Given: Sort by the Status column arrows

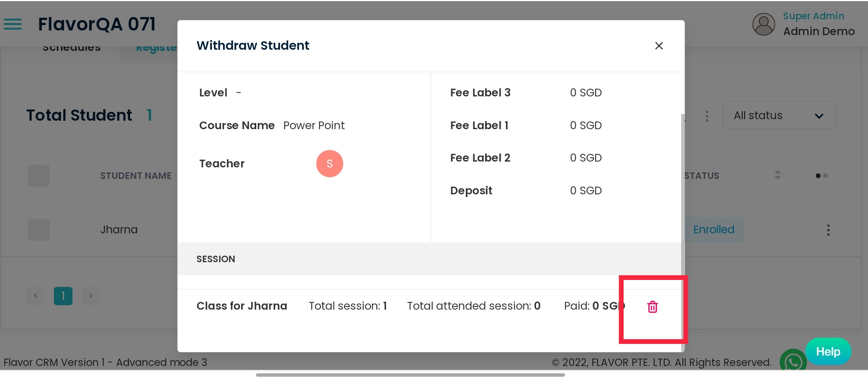Looking at the screenshot, I should click(x=777, y=175).
